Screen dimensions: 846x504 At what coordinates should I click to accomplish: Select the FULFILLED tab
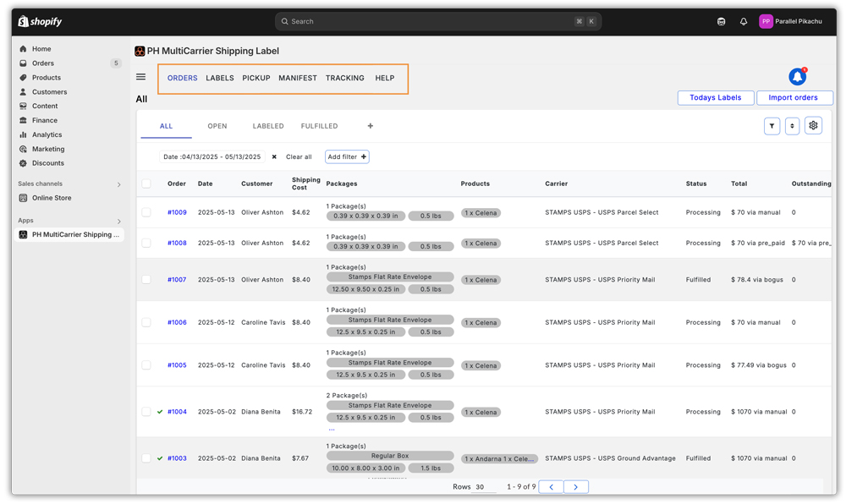(x=319, y=126)
